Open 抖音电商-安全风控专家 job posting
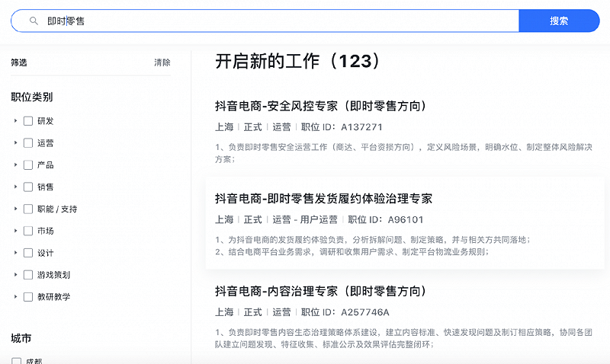 coord(320,106)
